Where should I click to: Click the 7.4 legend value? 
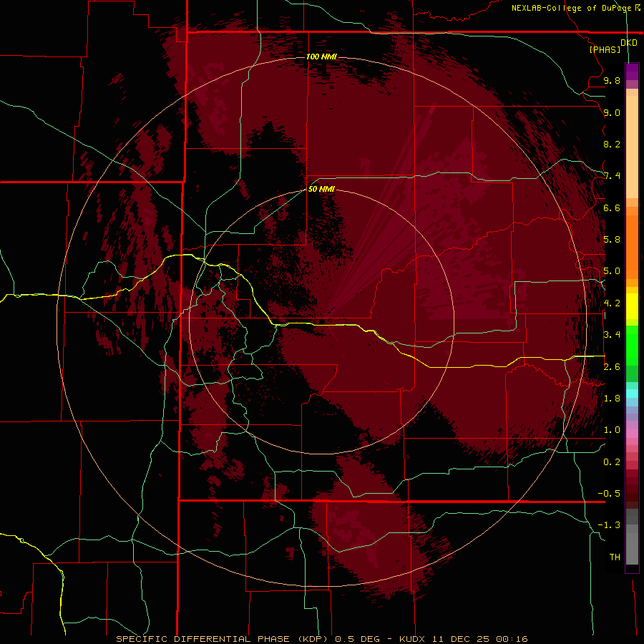pyautogui.click(x=612, y=176)
